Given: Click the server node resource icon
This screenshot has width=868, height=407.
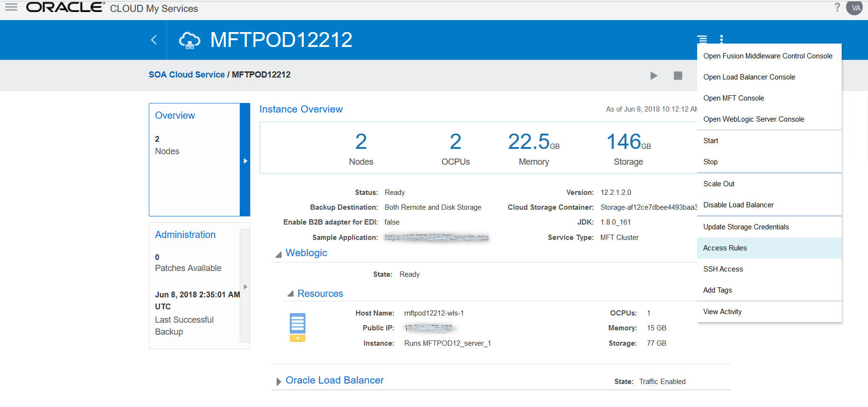Looking at the screenshot, I should (297, 328).
